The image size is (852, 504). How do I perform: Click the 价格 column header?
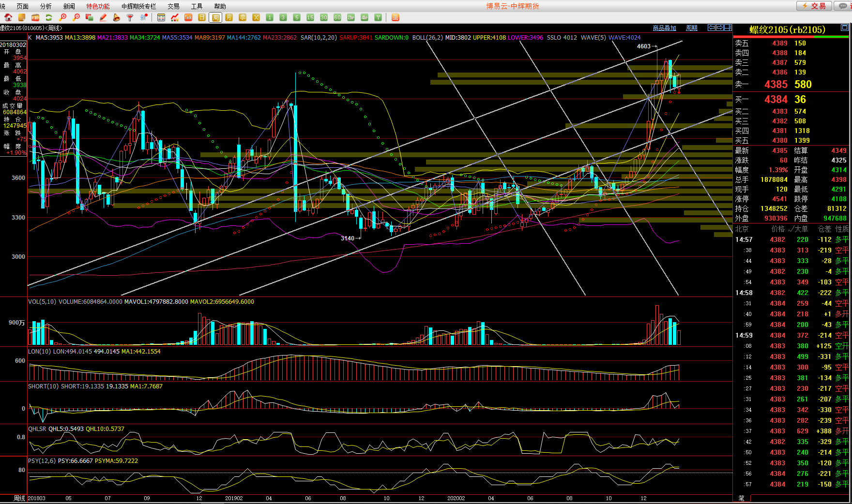[778, 229]
